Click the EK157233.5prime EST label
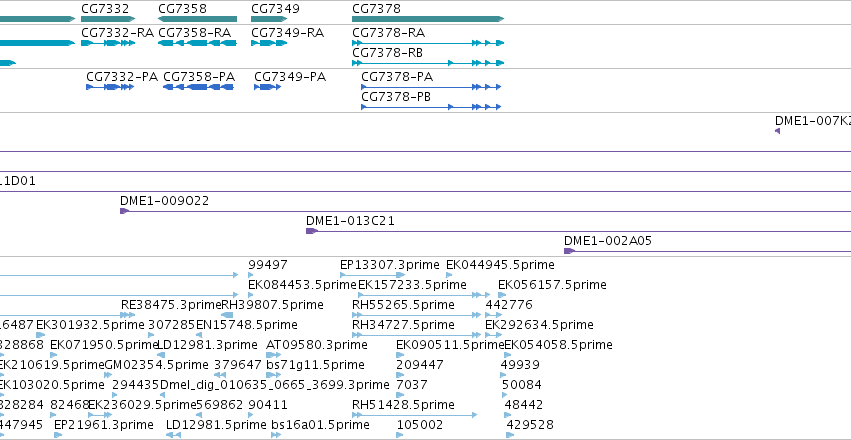 412,285
